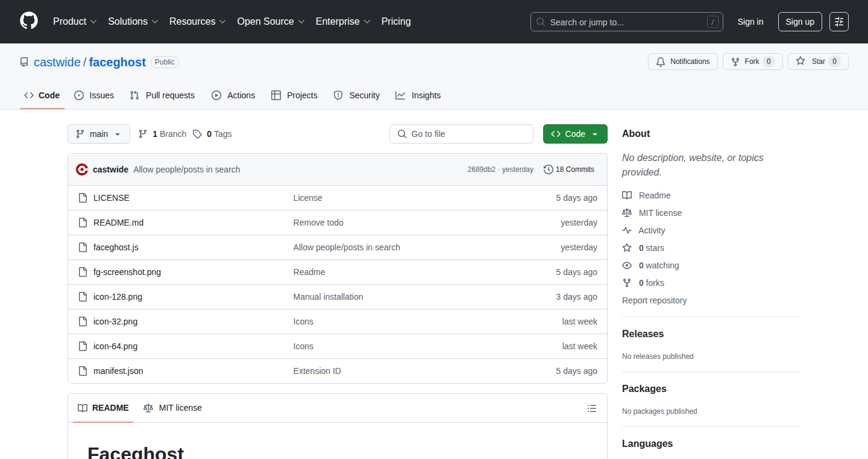View the 0 Tags link
Viewport: 868px width, 459px height.
[212, 134]
